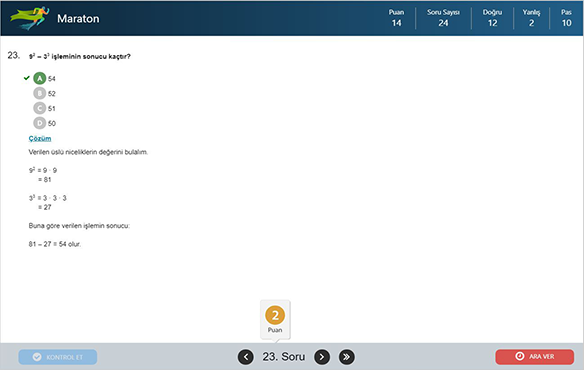Click the '= 81' solution line
Viewport: 584px width, 370px height.
point(44,180)
